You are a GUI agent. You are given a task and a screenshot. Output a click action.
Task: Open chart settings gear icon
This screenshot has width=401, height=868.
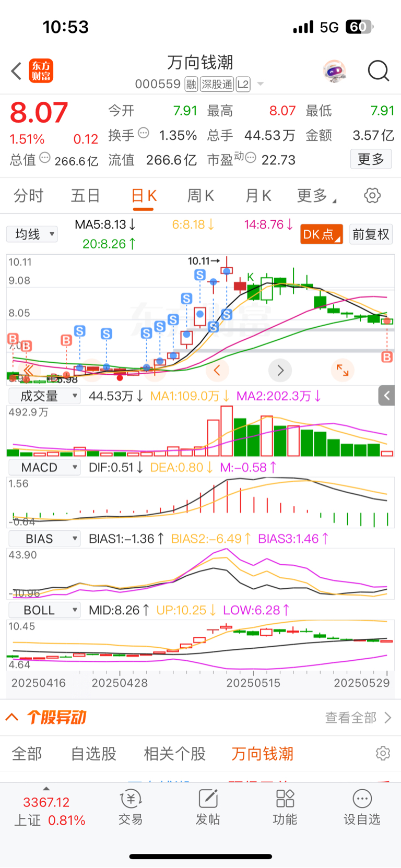(372, 196)
